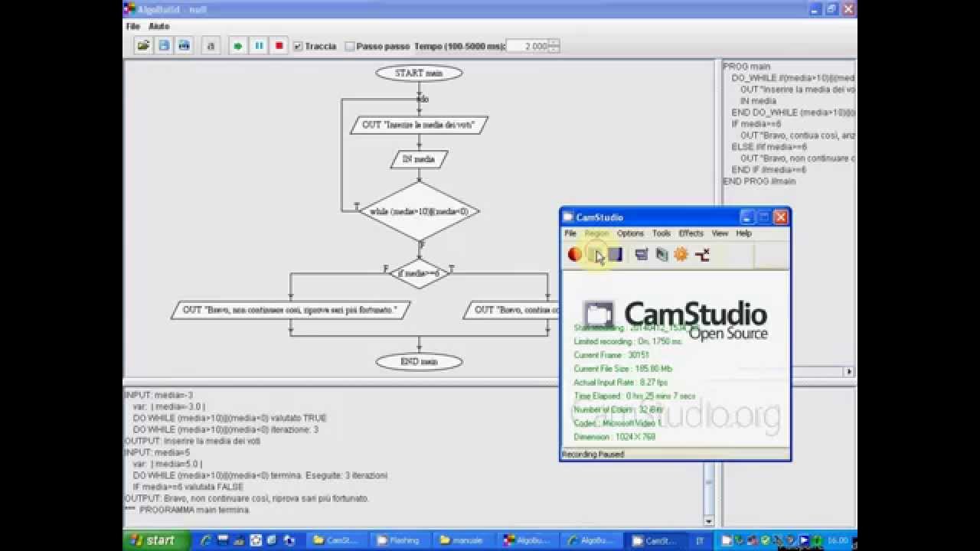Image resolution: width=980 pixels, height=551 pixels.
Task: Click the code panel's horizontal scrollbar right arrow
Action: 849,372
